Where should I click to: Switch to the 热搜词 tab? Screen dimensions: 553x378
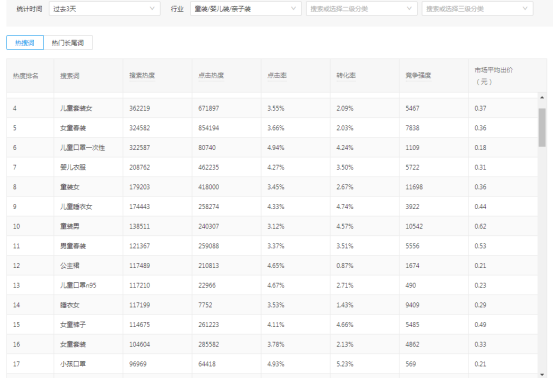[x=25, y=43]
